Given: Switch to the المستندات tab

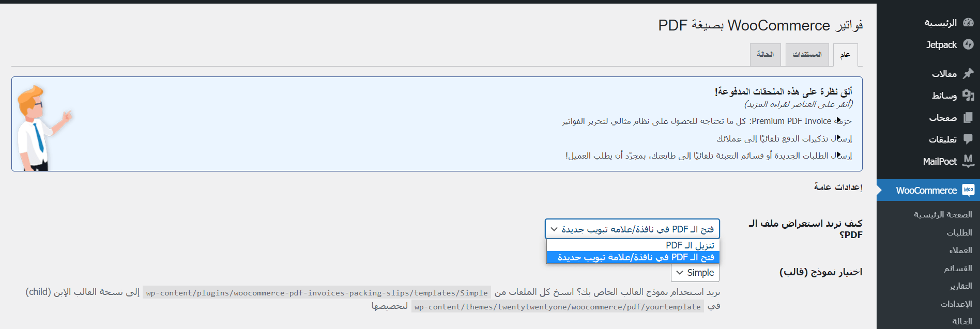Looking at the screenshot, I should (x=807, y=54).
